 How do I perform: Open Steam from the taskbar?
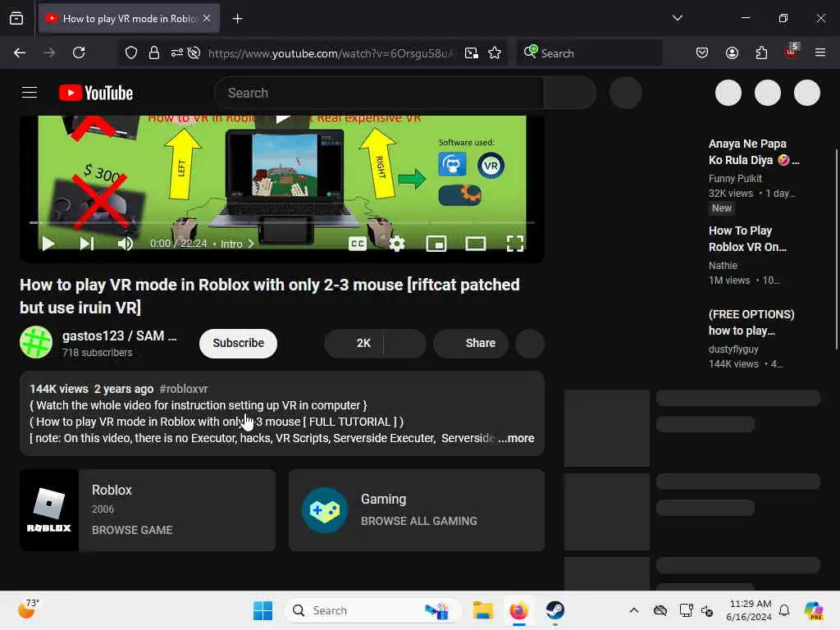[x=555, y=610]
